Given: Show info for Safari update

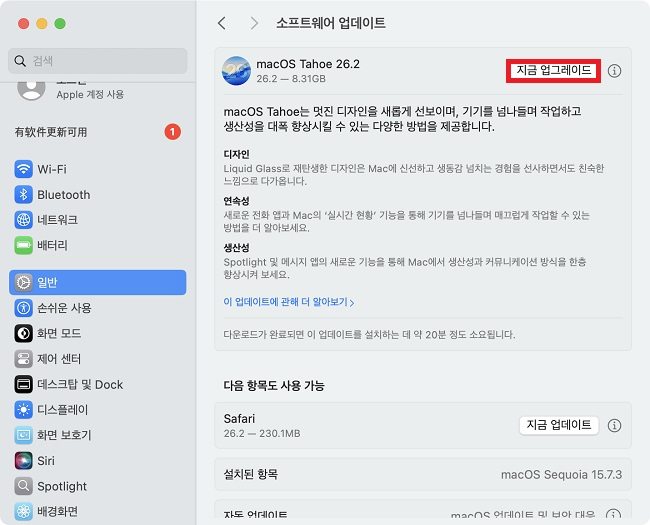Looking at the screenshot, I should [x=614, y=425].
